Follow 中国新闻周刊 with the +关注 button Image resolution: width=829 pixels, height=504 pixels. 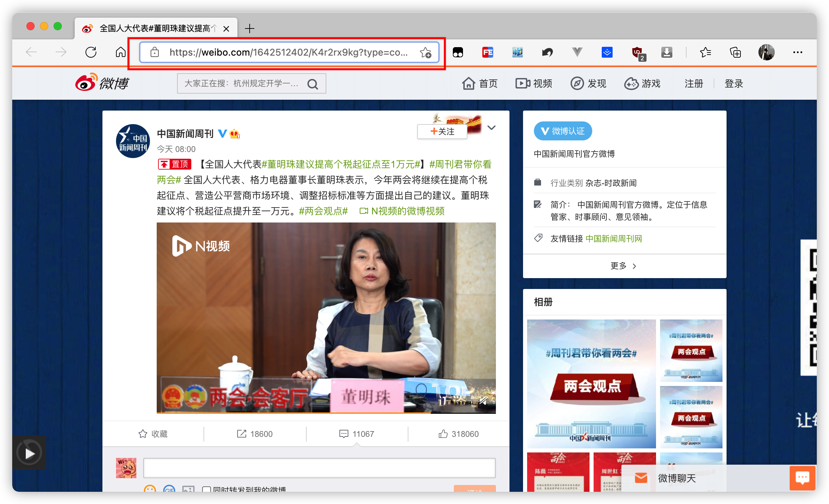click(x=442, y=131)
